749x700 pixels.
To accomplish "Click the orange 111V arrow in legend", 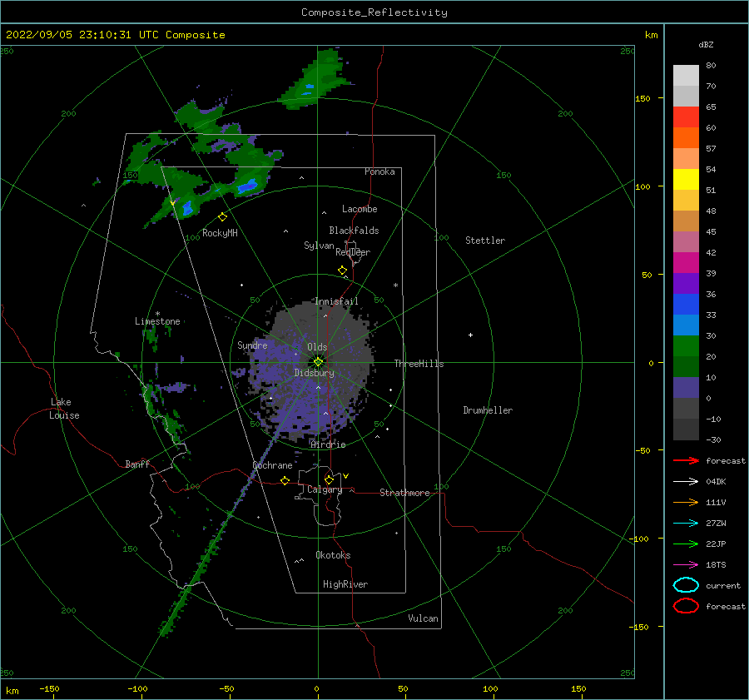I will [686, 502].
